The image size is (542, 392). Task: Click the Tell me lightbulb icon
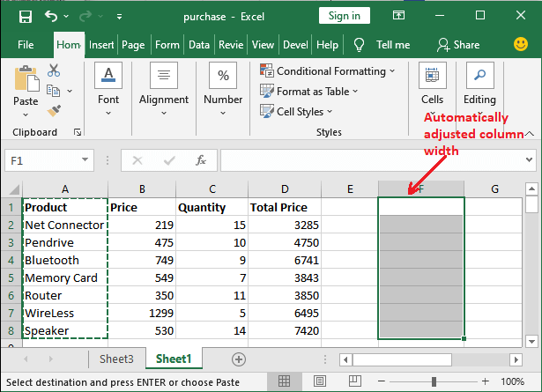[360, 45]
